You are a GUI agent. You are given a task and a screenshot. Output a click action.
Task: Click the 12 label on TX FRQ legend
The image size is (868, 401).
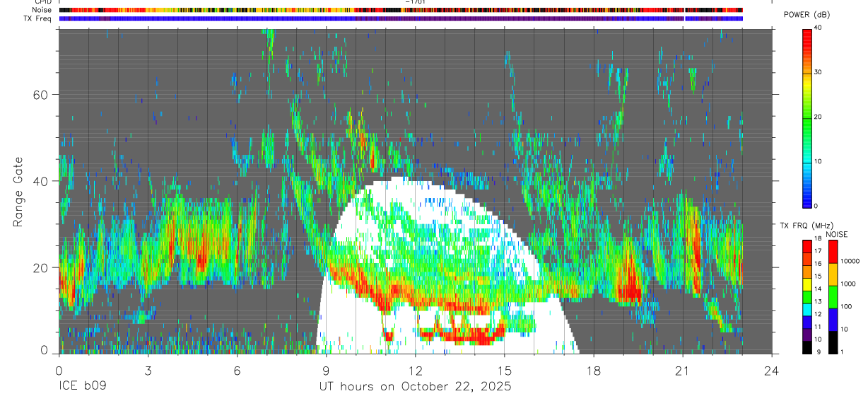tap(818, 314)
